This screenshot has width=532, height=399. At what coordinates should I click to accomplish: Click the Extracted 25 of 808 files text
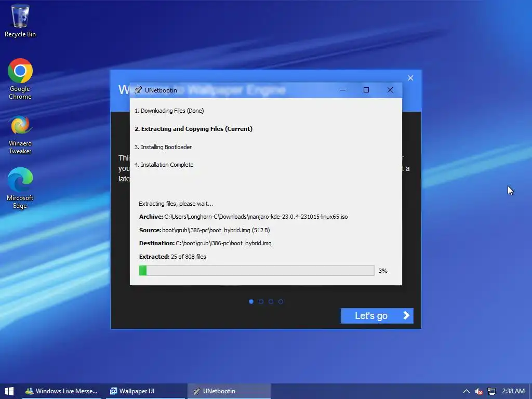(172, 257)
